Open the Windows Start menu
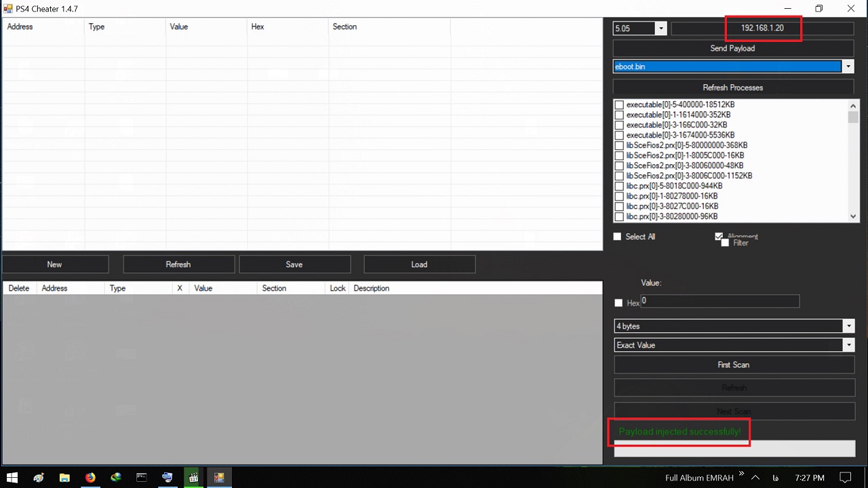Screen dimensions: 868x488 click(x=12, y=477)
